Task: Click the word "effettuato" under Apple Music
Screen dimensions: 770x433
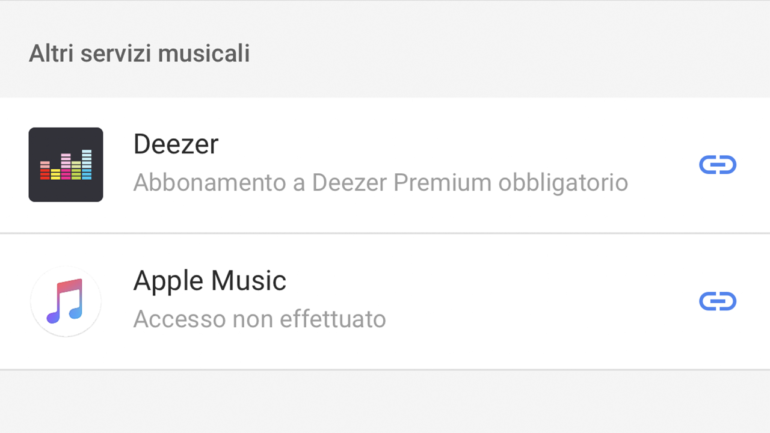Action: (333, 319)
